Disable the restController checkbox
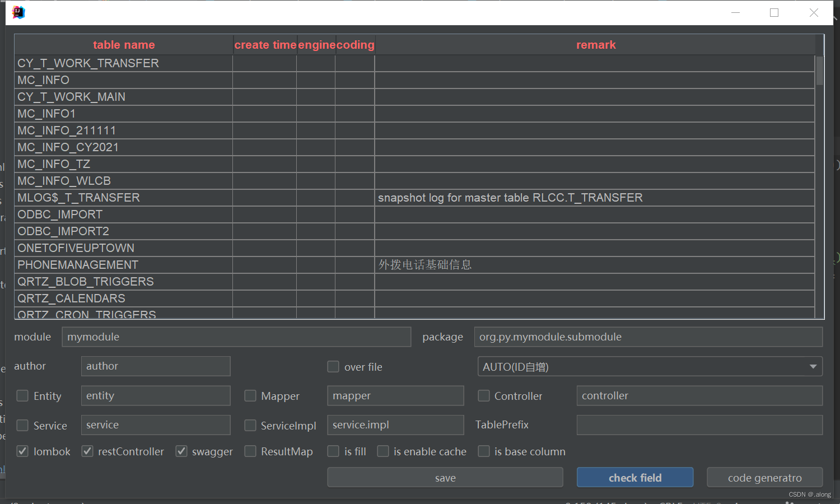Viewport: 840px width, 504px height. point(87,451)
